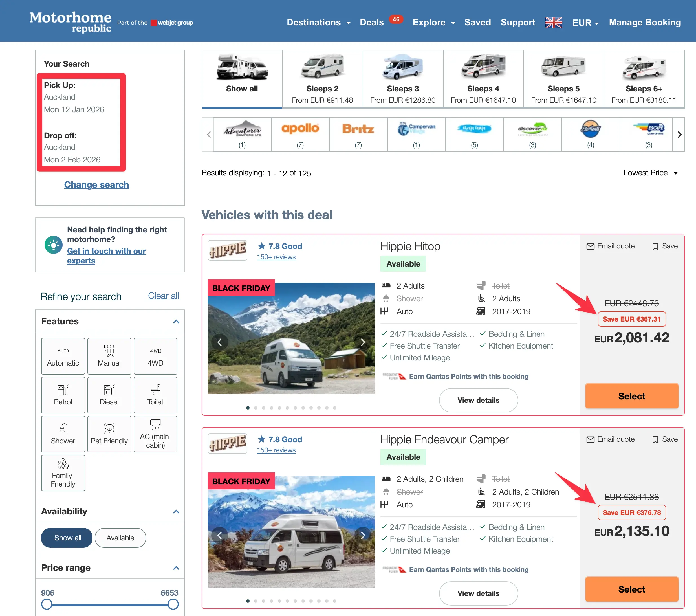Select the Available availability filter
This screenshot has height=616, width=696.
click(120, 538)
